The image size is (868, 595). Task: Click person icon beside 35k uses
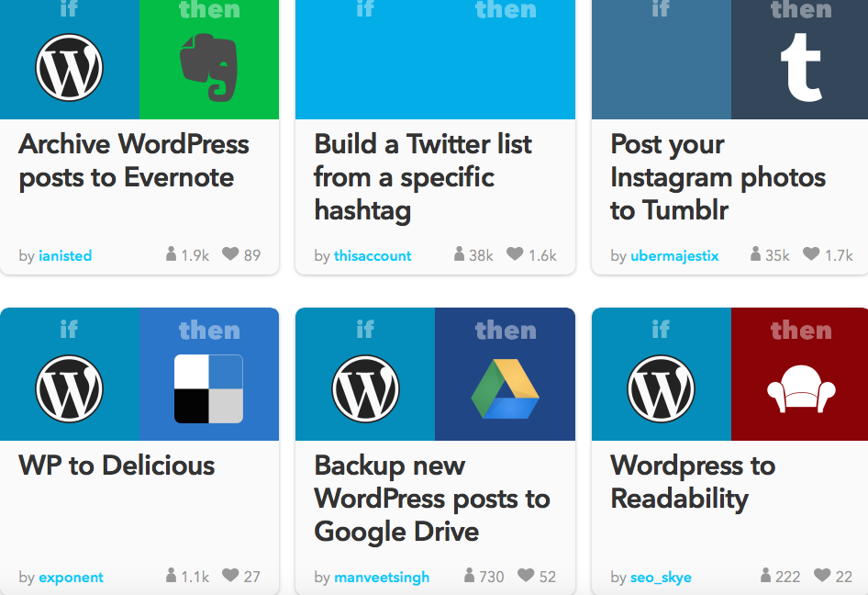click(x=755, y=253)
